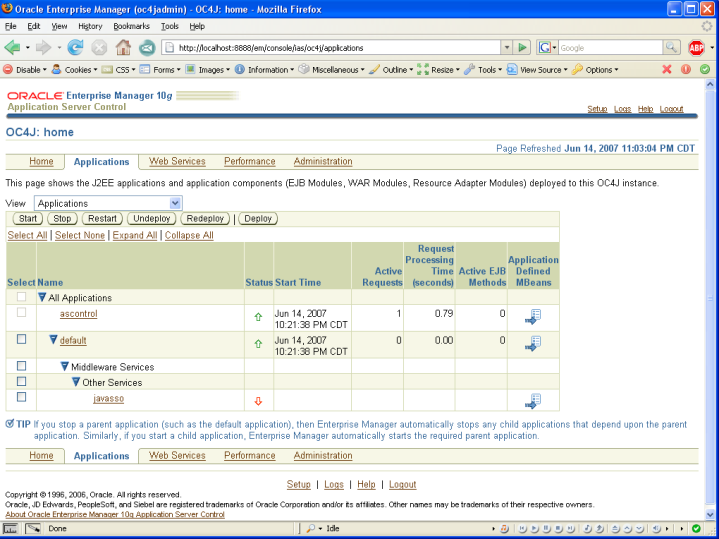Open the About Oracle Enterprise Manager 10g link
This screenshot has width=719, height=539.
point(115,515)
